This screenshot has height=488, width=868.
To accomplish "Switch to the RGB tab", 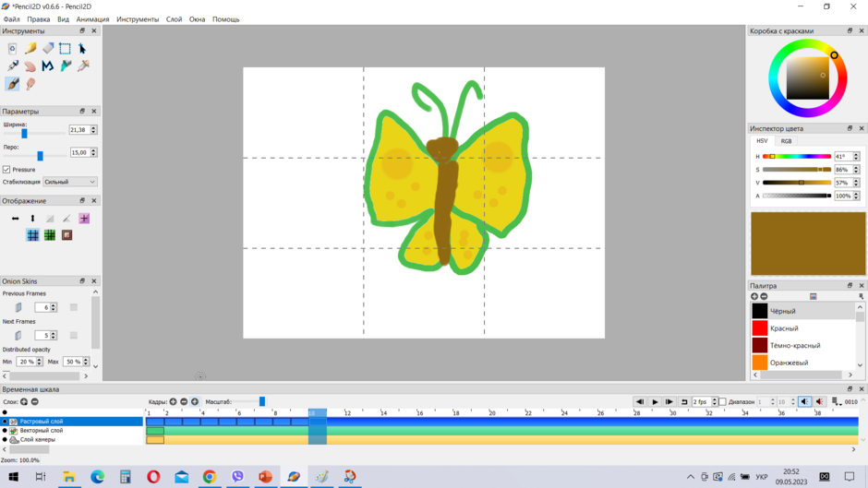I will click(786, 141).
